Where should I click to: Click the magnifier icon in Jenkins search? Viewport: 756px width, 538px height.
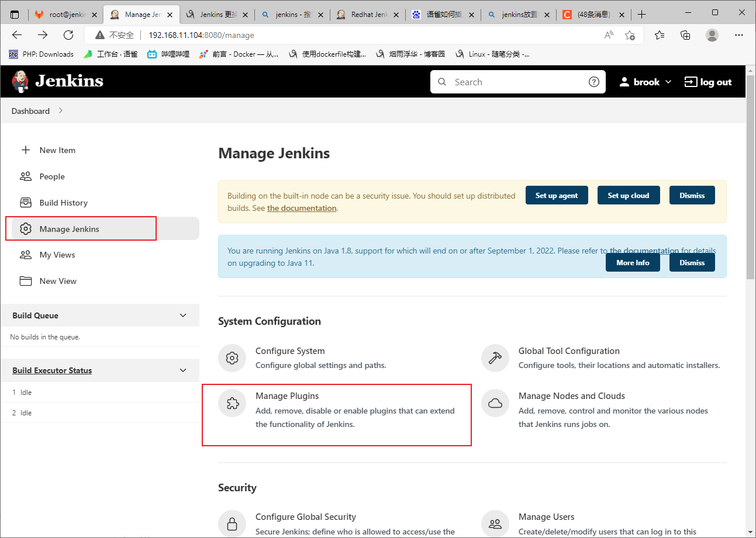(x=442, y=82)
